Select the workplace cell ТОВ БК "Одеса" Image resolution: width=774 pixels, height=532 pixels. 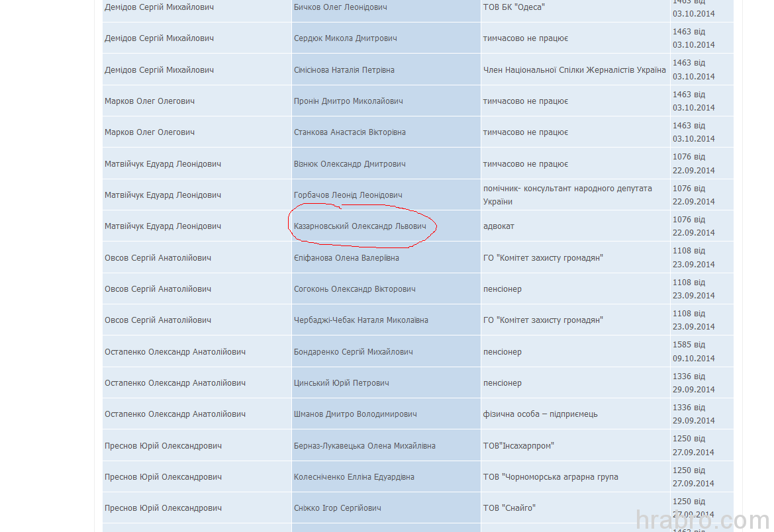click(x=514, y=7)
